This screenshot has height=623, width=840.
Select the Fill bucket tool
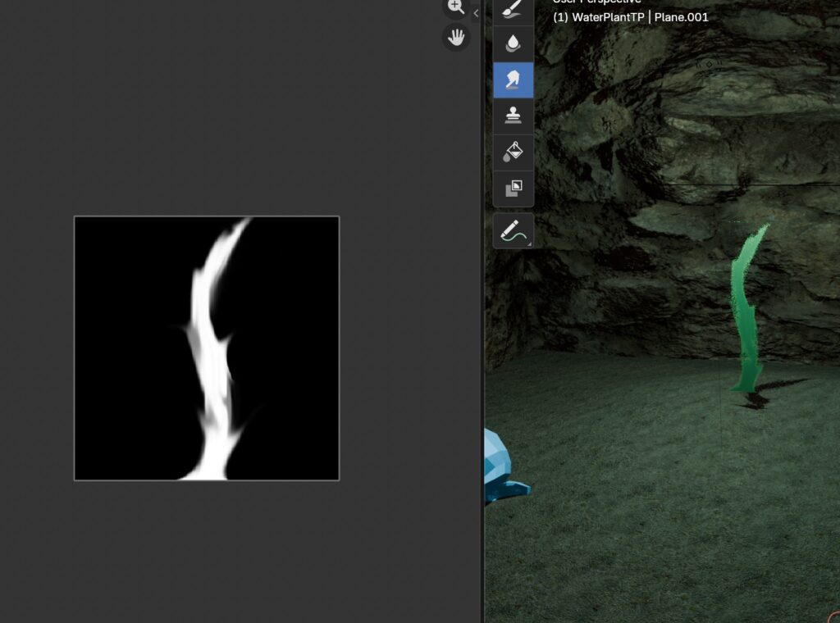point(514,152)
